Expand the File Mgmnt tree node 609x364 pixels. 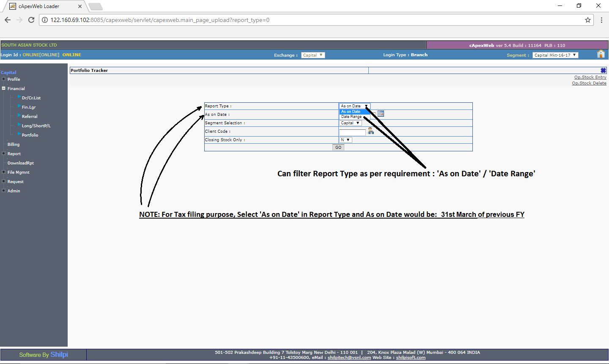pyautogui.click(x=4, y=172)
